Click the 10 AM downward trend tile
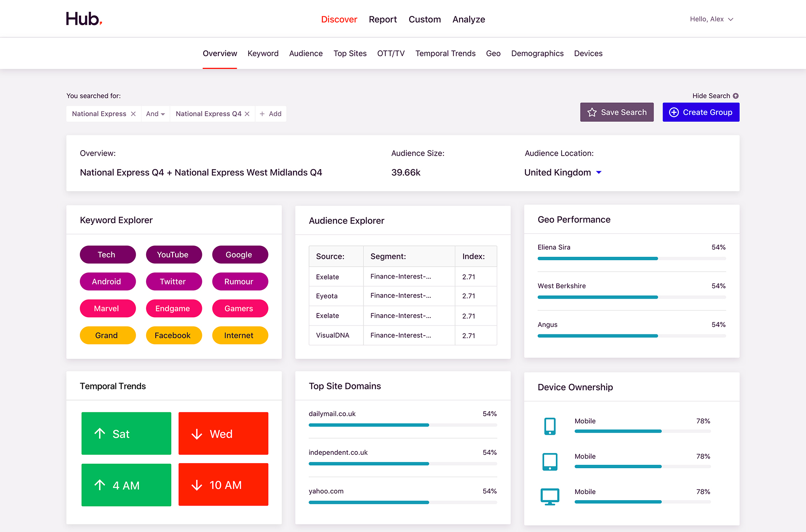Viewport: 806px width, 532px height. coord(223,485)
